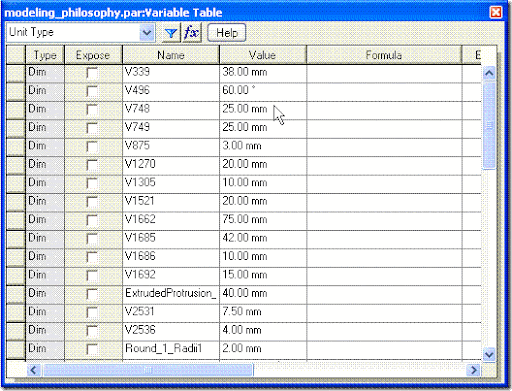Image resolution: width=512 pixels, height=391 pixels.
Task: Check Expose for ExtrudedProtrusion_ row
Action: click(x=92, y=294)
